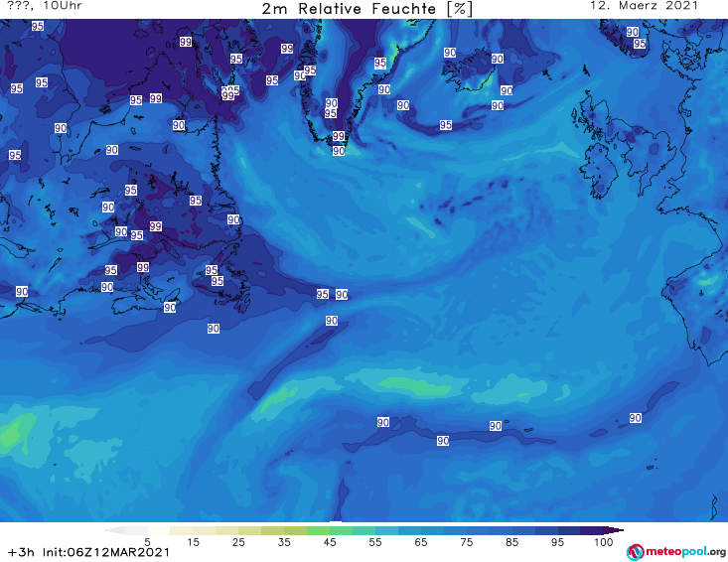Click legend value "75" on the color scale
This screenshot has width=728, height=562.
click(x=466, y=542)
